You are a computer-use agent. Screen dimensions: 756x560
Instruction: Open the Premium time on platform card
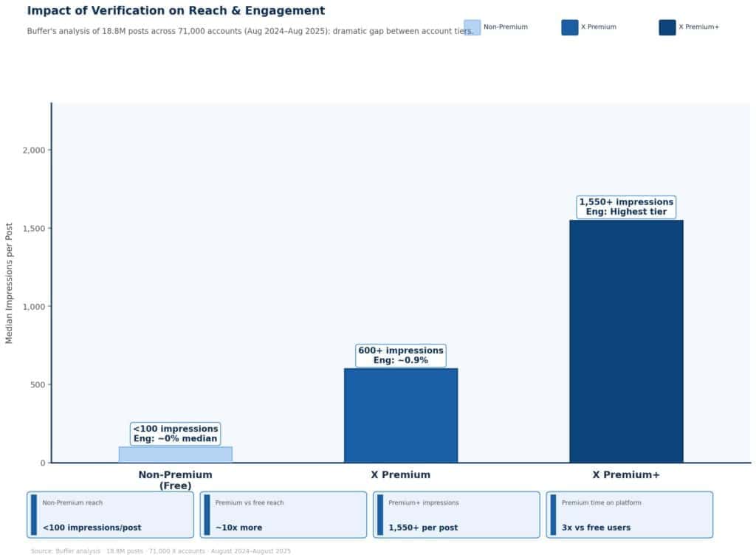pos(629,514)
